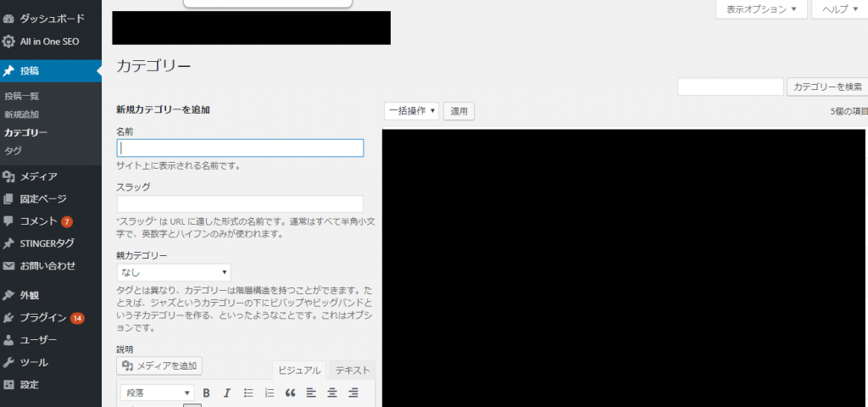
Task: Click the カテゴリーを検索 button
Action: [827, 86]
